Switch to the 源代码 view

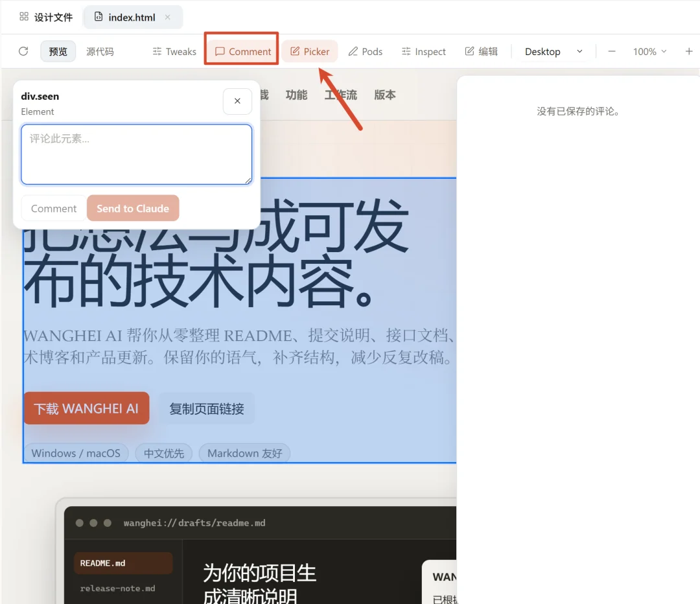pyautogui.click(x=100, y=51)
